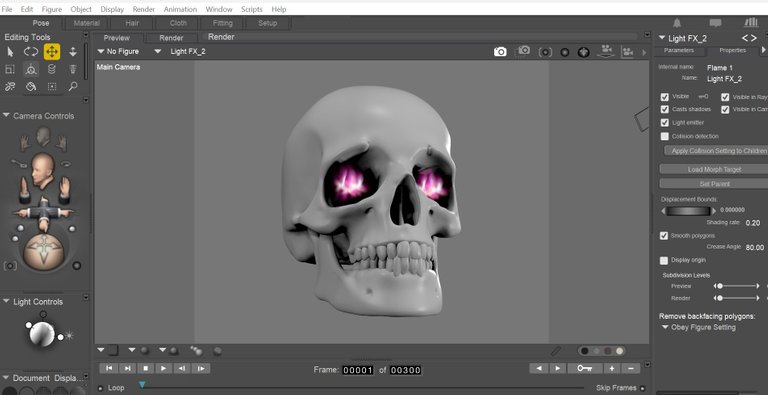
Task: Click the mini camera icon with down arrow
Action: pos(606,51)
